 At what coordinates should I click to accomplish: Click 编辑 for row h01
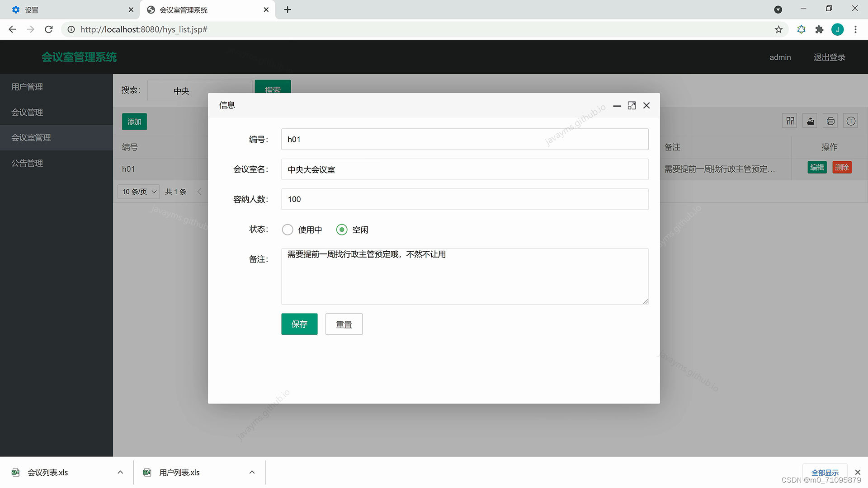click(817, 167)
